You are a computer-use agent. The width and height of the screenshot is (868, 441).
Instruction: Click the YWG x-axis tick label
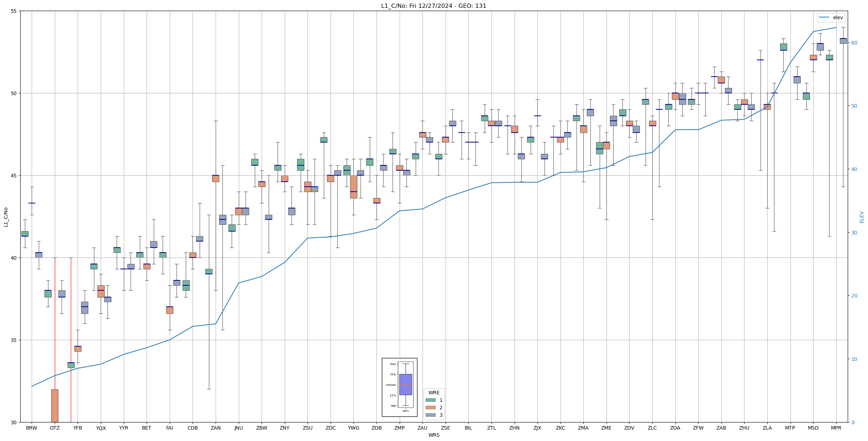353,428
